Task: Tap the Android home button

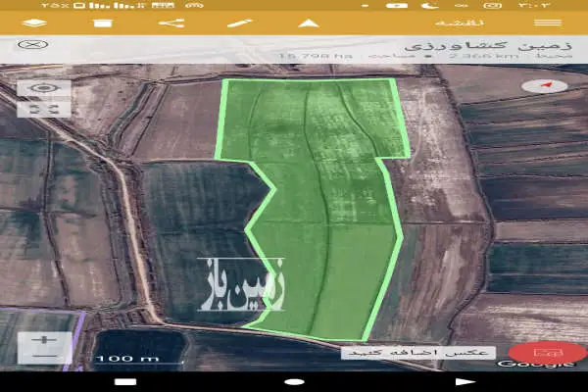Action: pos(294,382)
